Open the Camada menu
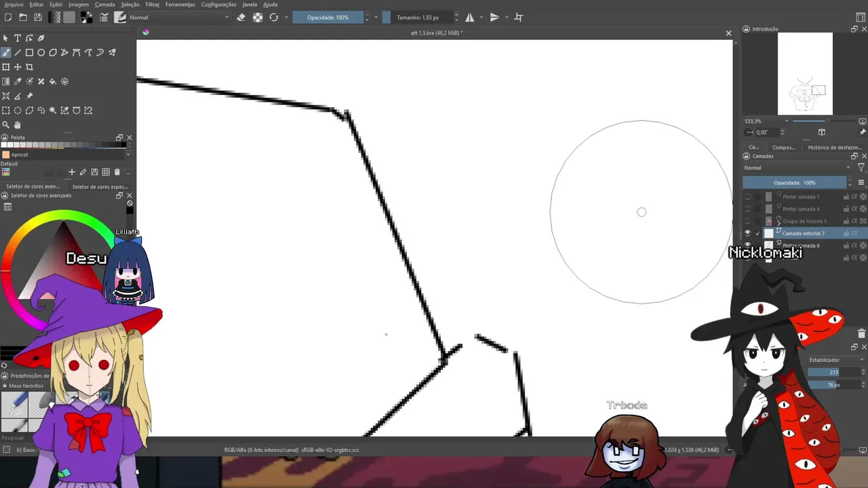 point(105,4)
